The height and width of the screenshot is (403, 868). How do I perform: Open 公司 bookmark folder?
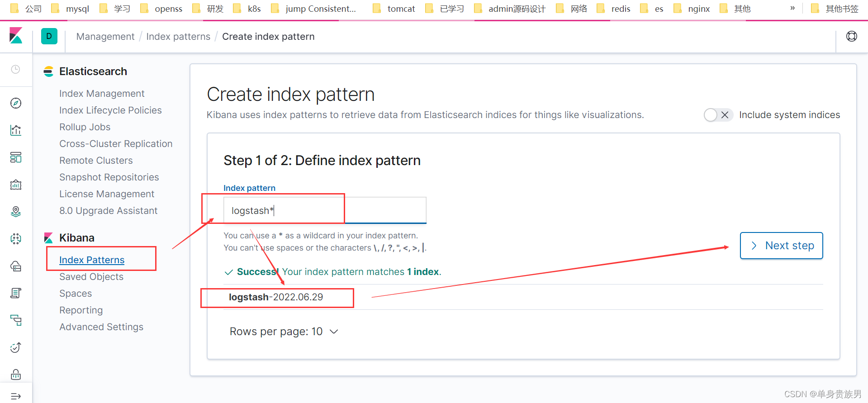coord(26,9)
